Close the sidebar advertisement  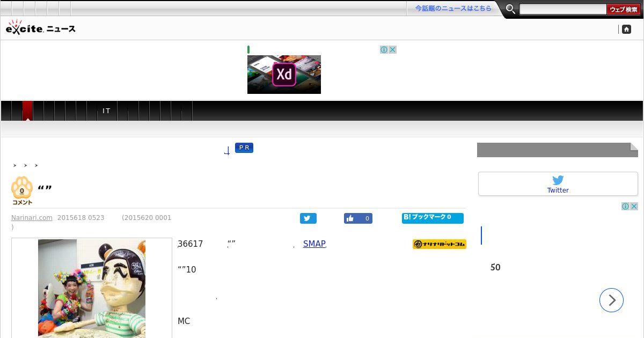pos(634,206)
